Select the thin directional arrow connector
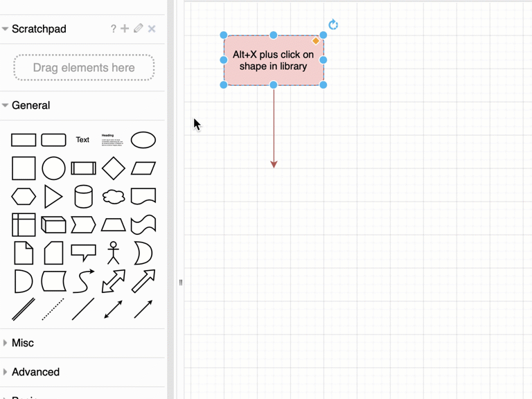 (x=143, y=309)
